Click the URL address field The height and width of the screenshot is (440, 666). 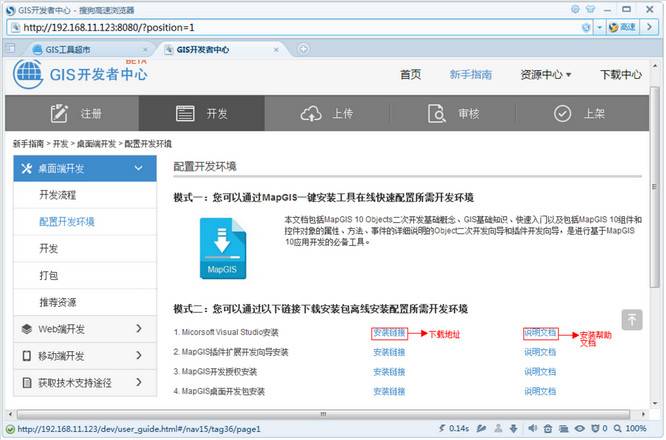299,28
